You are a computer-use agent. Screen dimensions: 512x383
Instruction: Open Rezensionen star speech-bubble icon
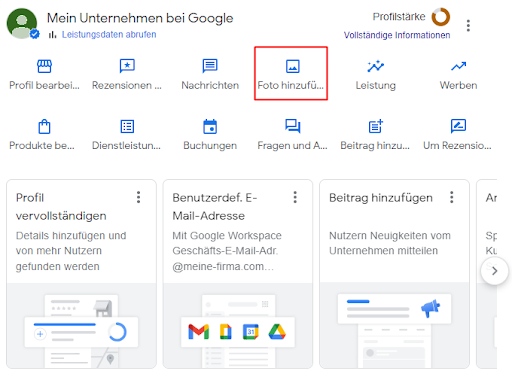(127, 66)
